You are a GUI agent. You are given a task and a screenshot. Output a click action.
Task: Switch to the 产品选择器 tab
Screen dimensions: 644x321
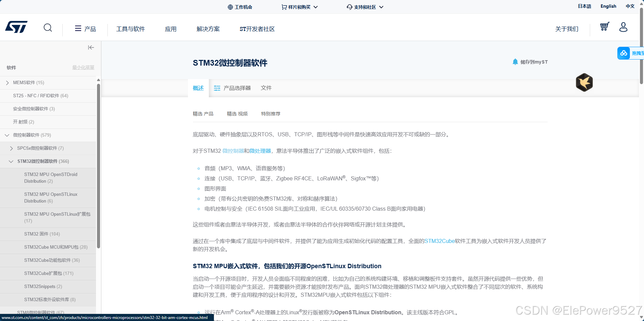click(232, 88)
